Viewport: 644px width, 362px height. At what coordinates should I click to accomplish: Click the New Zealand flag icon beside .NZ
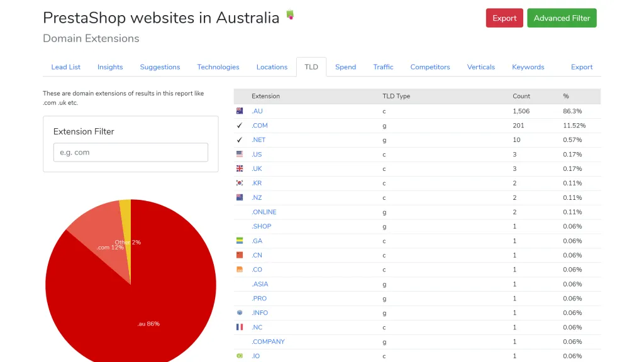(240, 197)
